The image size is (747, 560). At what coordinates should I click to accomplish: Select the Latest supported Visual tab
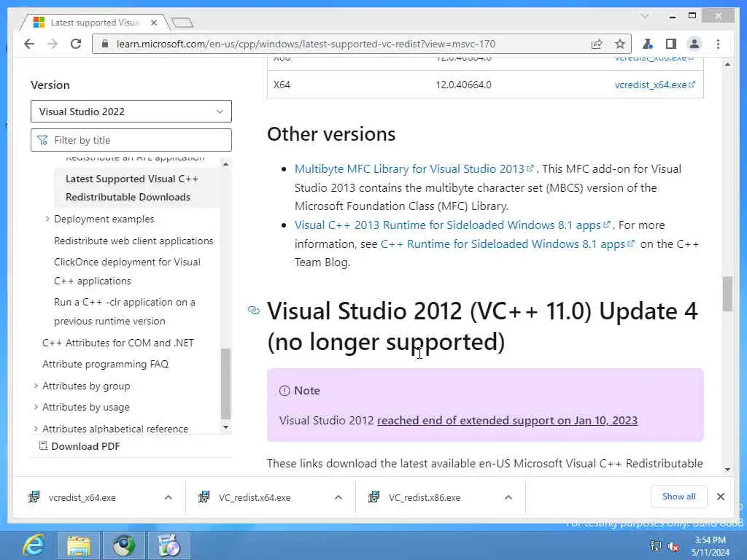[x=94, y=23]
